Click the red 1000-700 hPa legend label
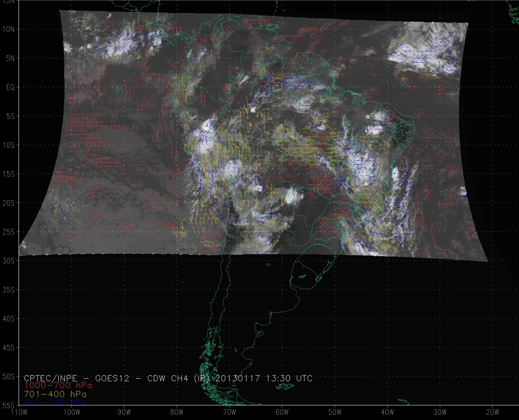The height and width of the screenshot is (420, 519). (58, 385)
